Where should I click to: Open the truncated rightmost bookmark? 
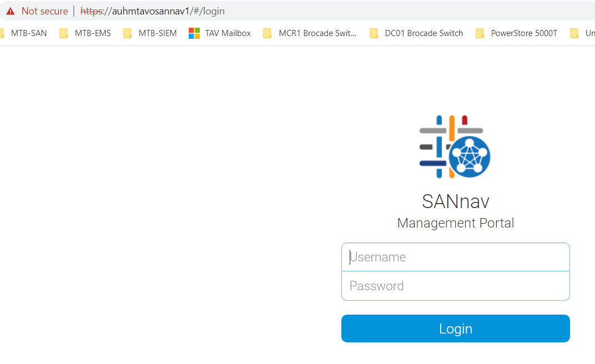tap(586, 33)
